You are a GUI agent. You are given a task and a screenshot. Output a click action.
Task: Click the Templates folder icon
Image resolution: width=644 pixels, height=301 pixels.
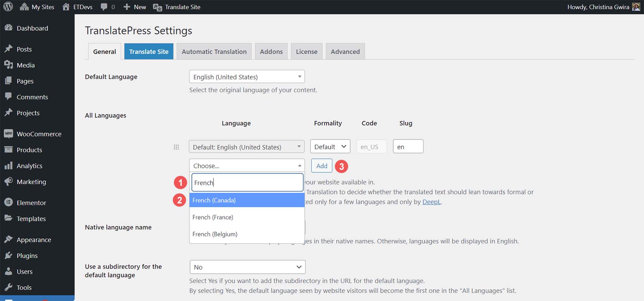(x=9, y=218)
